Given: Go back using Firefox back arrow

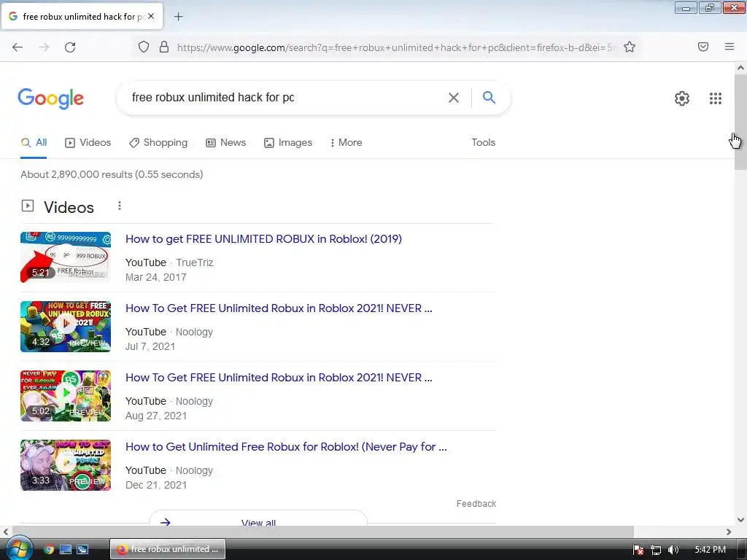Looking at the screenshot, I should tap(18, 47).
